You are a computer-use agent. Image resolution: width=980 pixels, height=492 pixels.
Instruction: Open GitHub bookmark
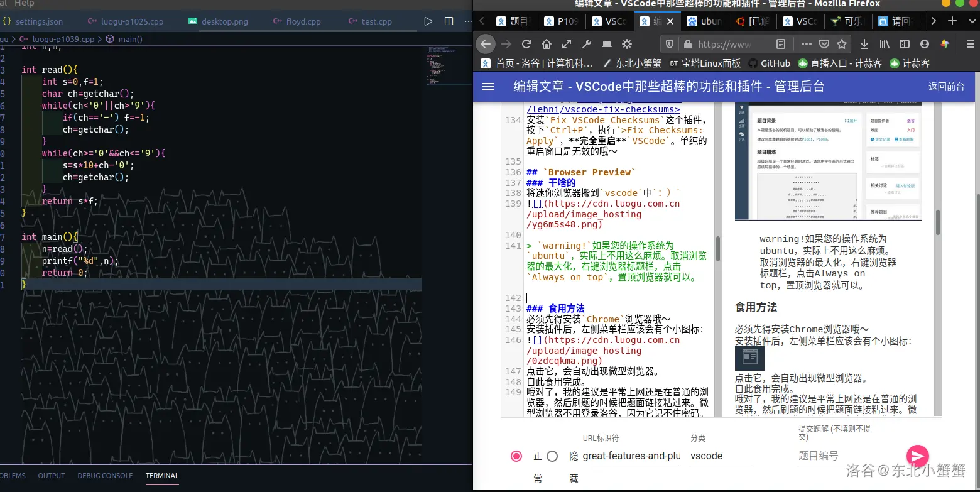(769, 63)
